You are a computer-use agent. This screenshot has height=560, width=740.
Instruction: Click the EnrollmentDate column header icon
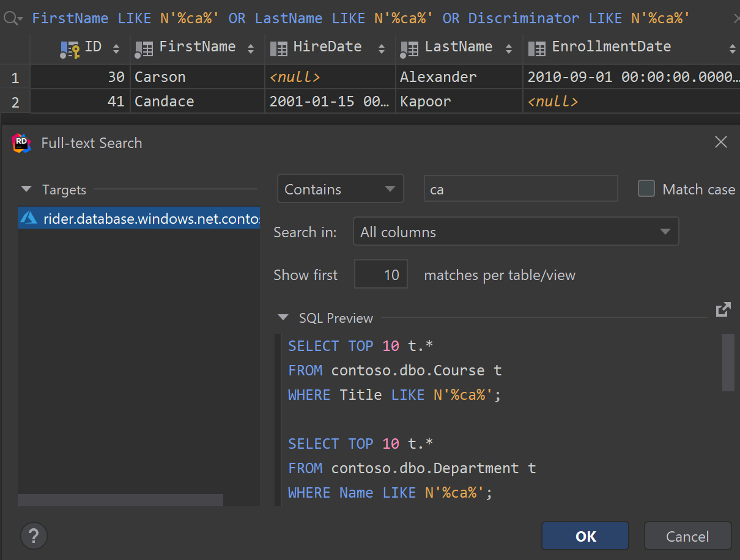click(536, 48)
